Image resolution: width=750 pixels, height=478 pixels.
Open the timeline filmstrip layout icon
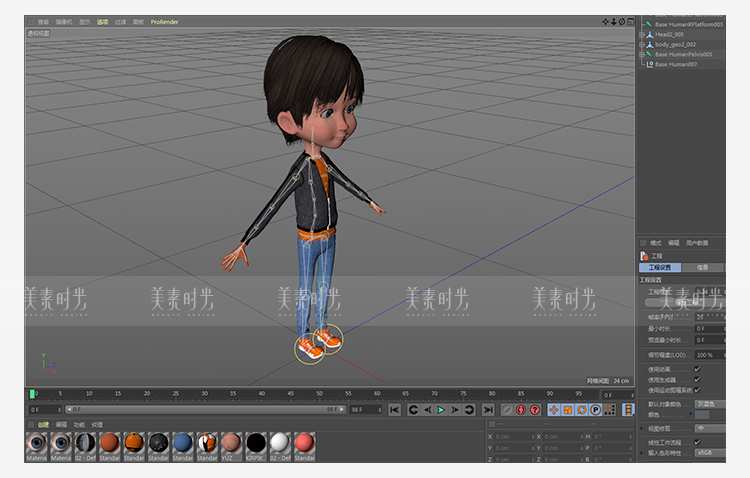pos(628,410)
